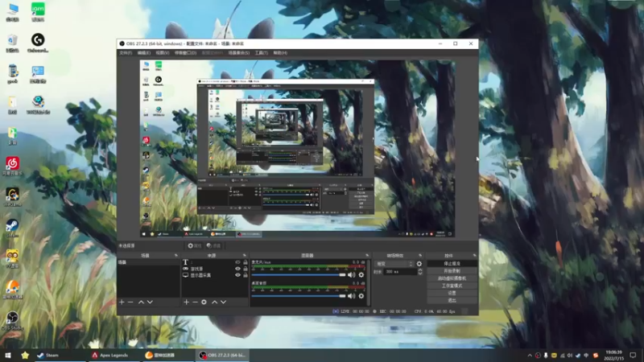Click the Start Virtual Camera button

point(452,278)
